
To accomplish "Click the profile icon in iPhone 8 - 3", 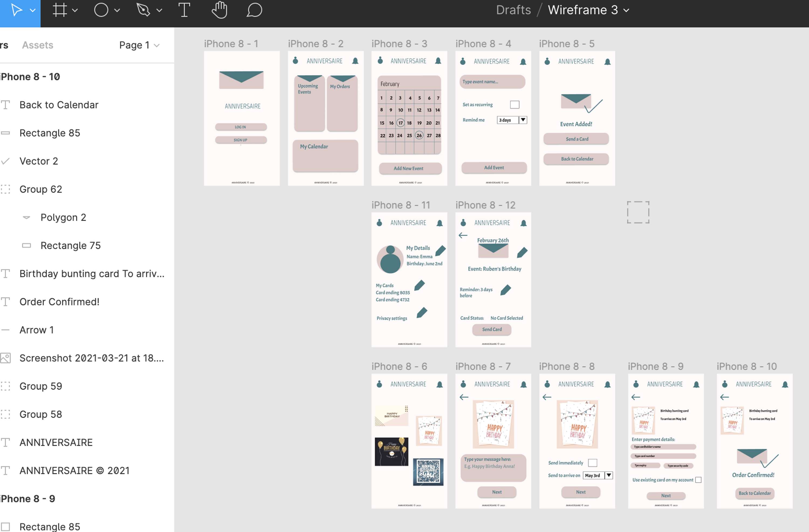I will (380, 60).
